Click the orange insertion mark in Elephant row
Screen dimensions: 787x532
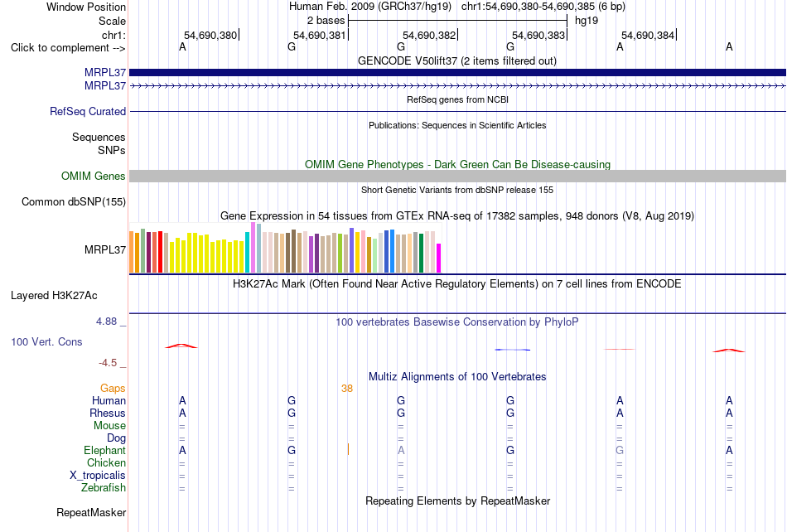coord(348,449)
